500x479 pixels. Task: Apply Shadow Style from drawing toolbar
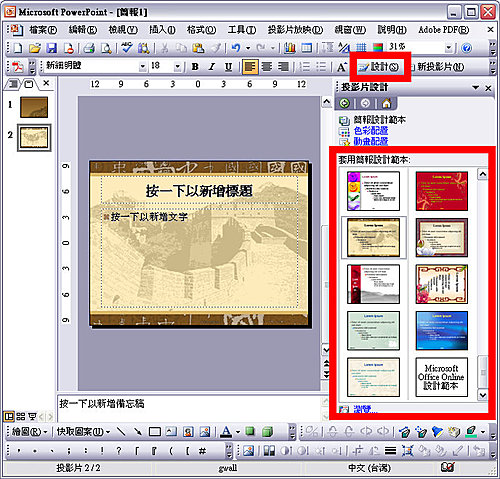250,432
